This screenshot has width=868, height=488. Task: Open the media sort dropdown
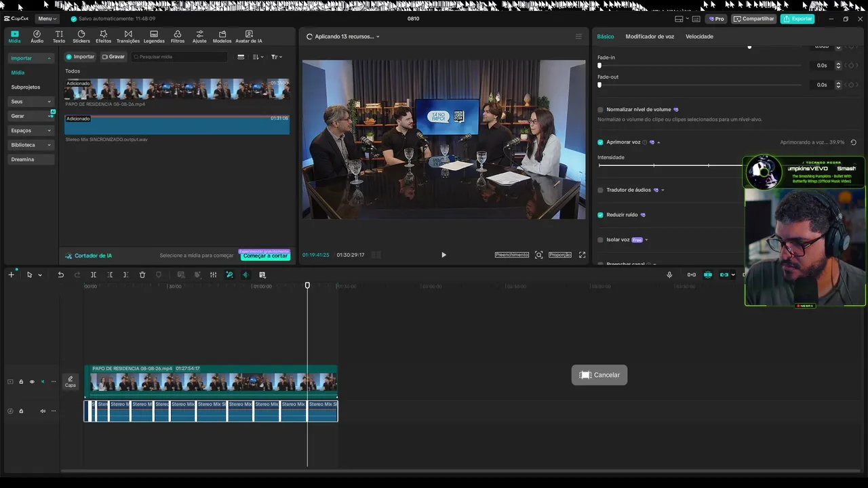pyautogui.click(x=258, y=57)
